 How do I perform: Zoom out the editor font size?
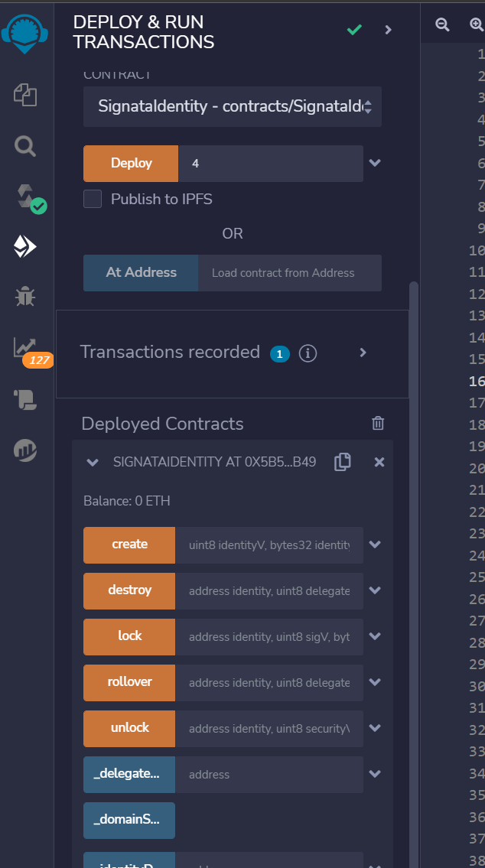pos(442,24)
